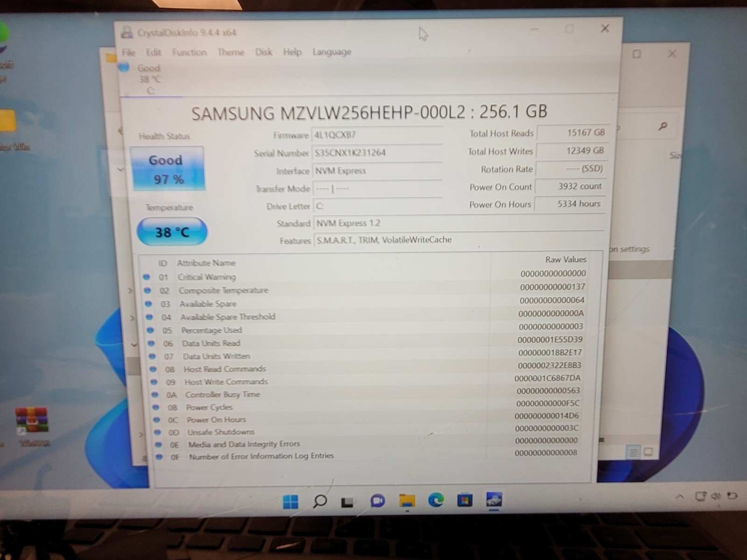The width and height of the screenshot is (747, 560).
Task: Click the Standard field NVM Express 1.2
Action: pos(459,223)
